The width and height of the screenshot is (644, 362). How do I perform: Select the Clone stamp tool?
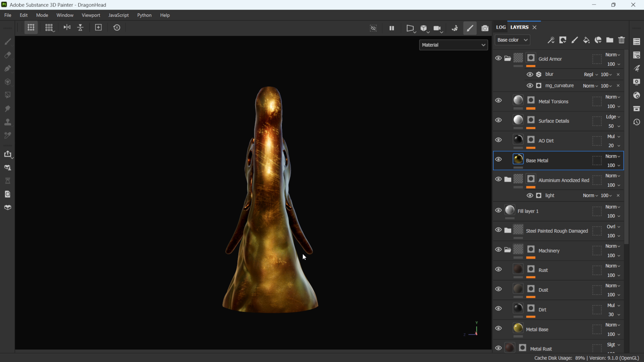pos(7,122)
